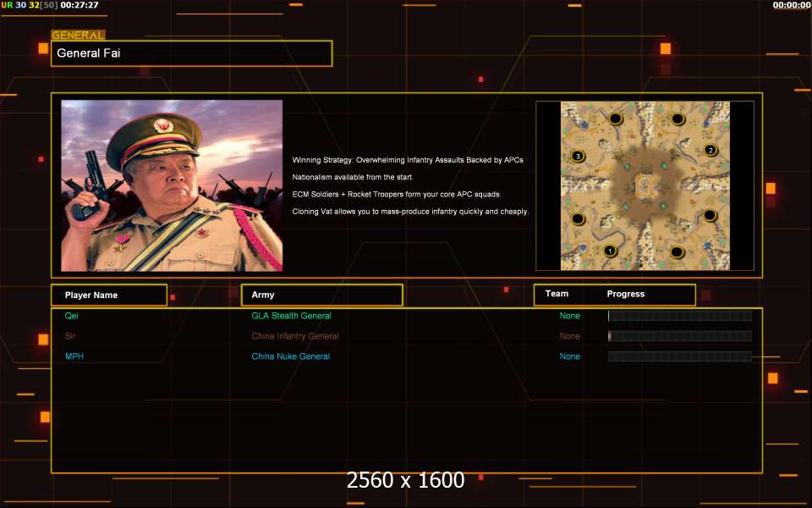Click General Fai's portrait image
This screenshot has width=812, height=508.
tap(172, 185)
